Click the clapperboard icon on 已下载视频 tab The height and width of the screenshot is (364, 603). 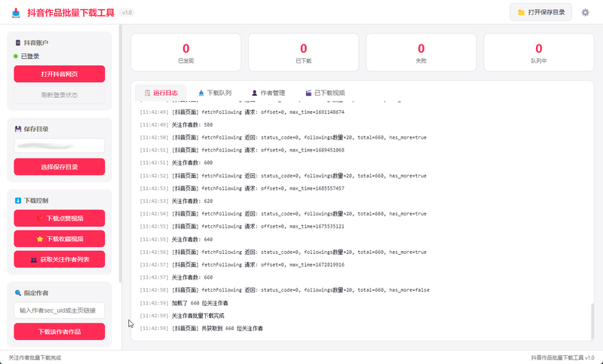[308, 93]
